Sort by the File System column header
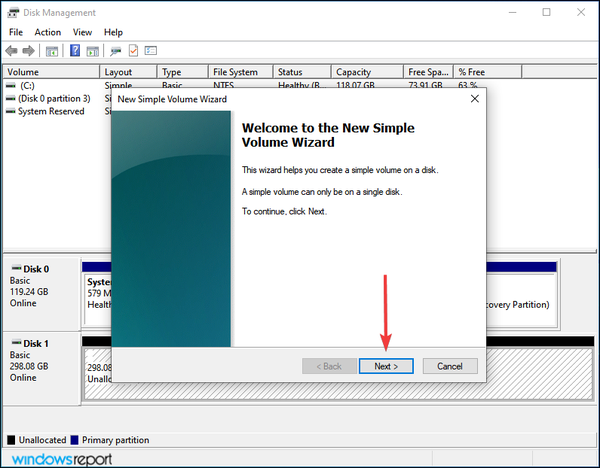600x468 pixels. (x=241, y=72)
